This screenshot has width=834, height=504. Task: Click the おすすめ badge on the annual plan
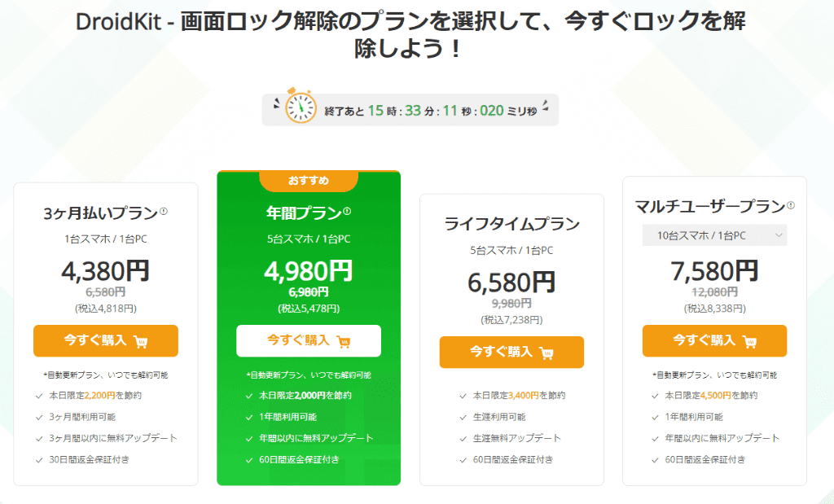click(309, 181)
